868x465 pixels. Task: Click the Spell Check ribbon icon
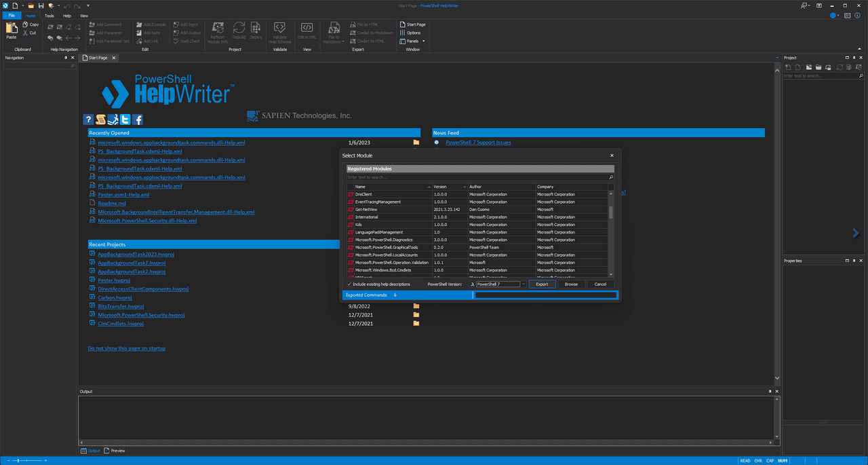(176, 41)
